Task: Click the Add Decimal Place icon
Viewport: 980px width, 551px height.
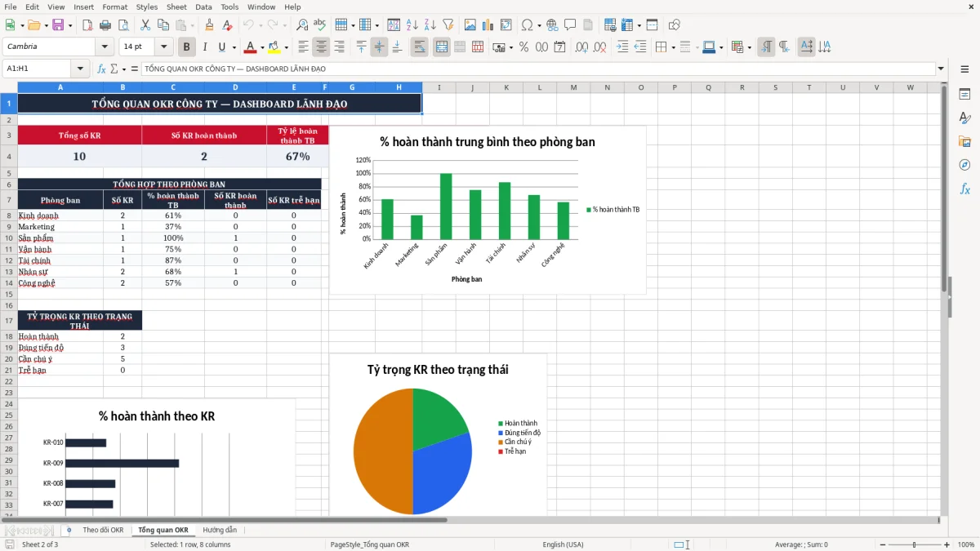Action: pyautogui.click(x=581, y=47)
